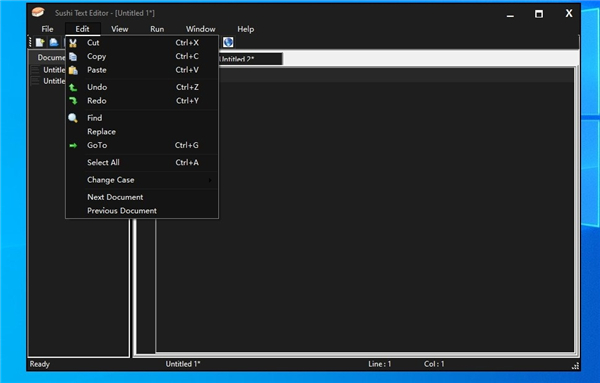
Task: Click the toolbar drag handle grip
Action: click(30, 42)
